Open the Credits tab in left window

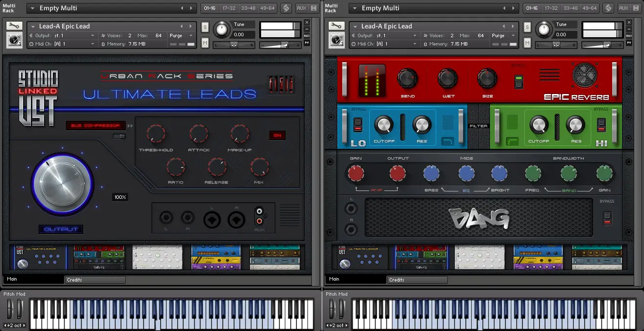point(95,280)
